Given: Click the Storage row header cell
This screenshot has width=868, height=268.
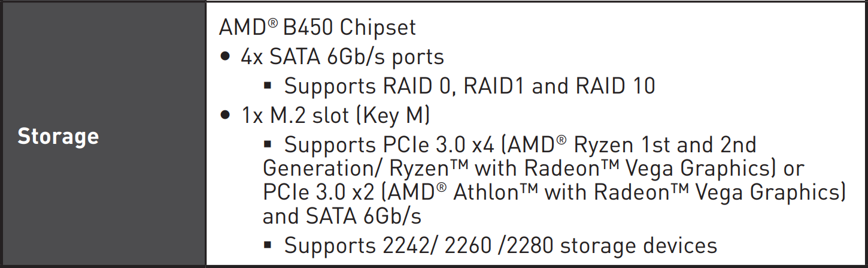Looking at the screenshot, I should 103,134.
